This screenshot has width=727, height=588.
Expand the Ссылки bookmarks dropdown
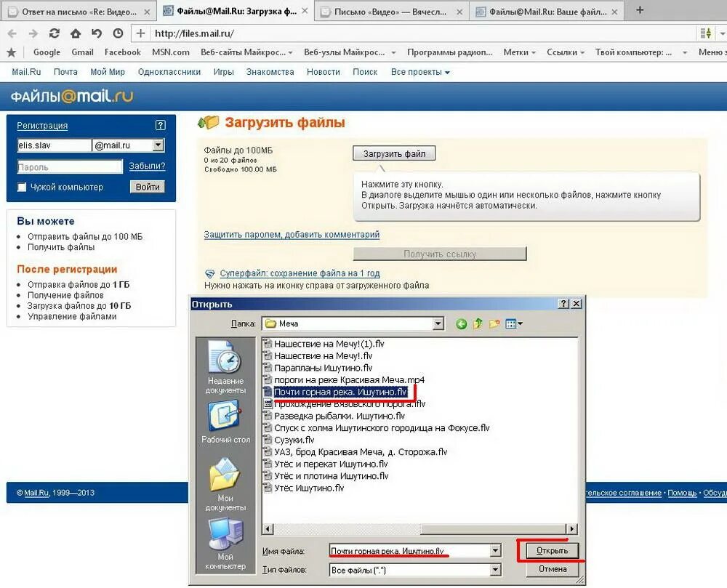565,52
